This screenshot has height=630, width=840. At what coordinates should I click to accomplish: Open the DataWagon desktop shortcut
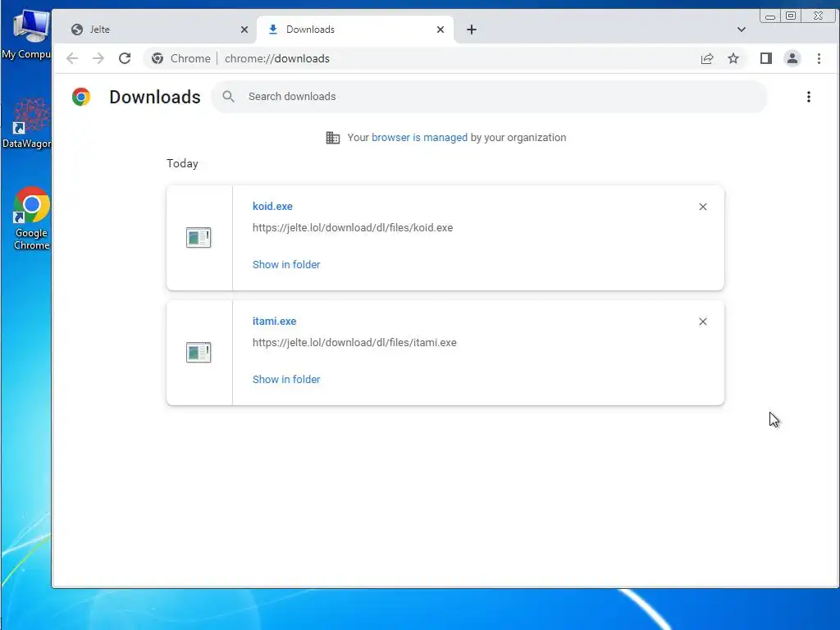pyautogui.click(x=27, y=124)
